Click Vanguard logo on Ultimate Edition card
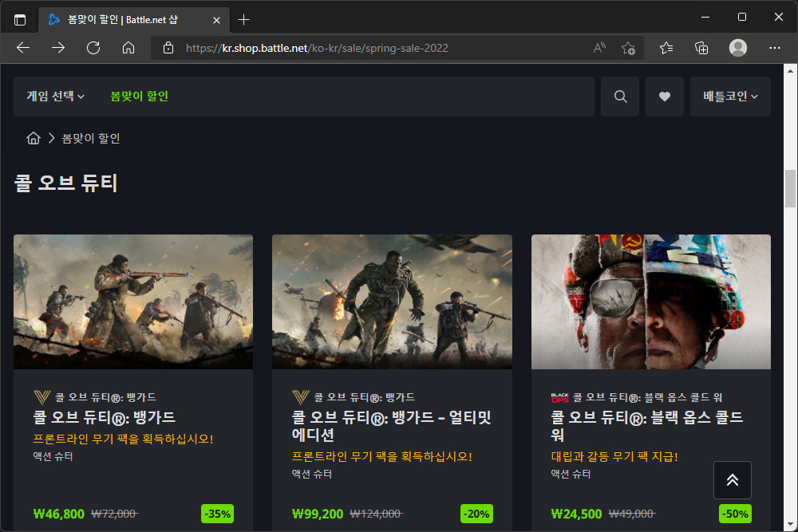Viewport: 798px width, 532px height. [301, 397]
